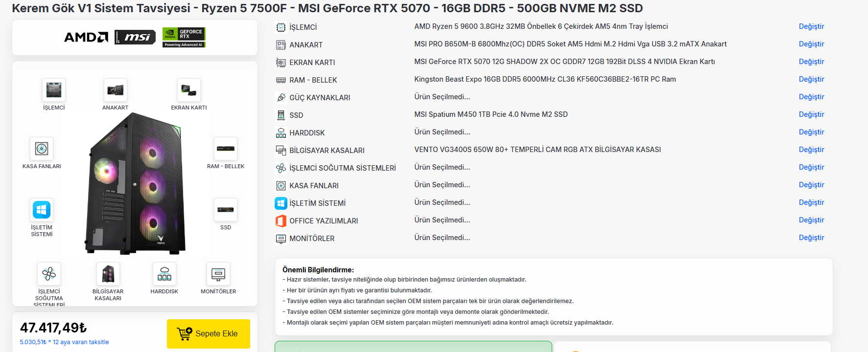The height and width of the screenshot is (352, 868).
Task: Click the GÜÇ KAYNAKLARI category label
Action: [320, 98]
